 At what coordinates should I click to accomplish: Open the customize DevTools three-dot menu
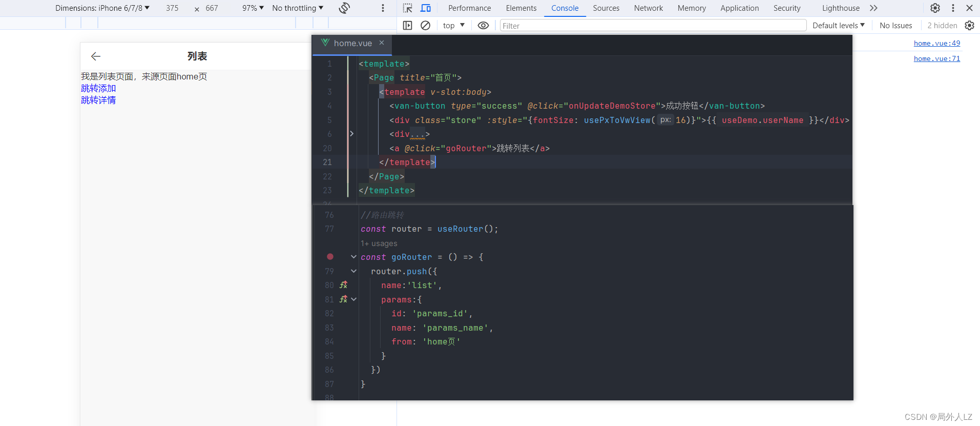coord(953,8)
